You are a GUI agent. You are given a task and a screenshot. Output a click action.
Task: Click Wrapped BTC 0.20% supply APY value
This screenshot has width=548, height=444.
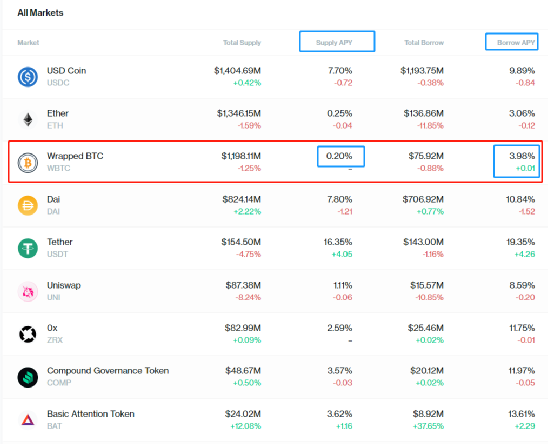[x=339, y=156]
